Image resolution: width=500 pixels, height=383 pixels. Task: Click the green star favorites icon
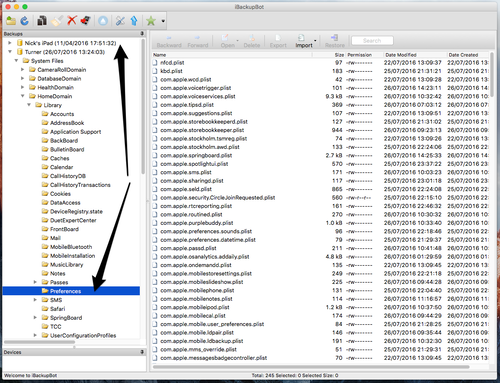click(151, 21)
